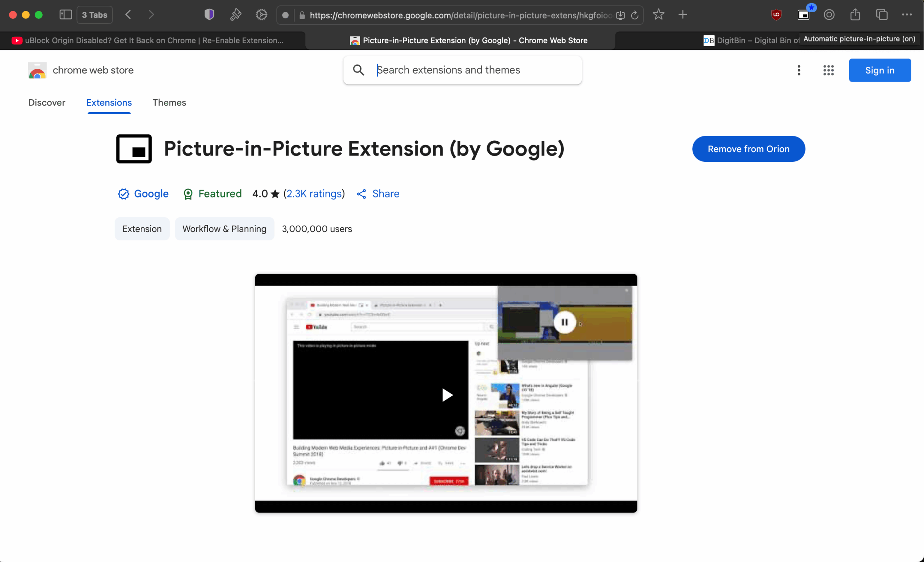Click Remove from Orion button
924x562 pixels.
749,149
